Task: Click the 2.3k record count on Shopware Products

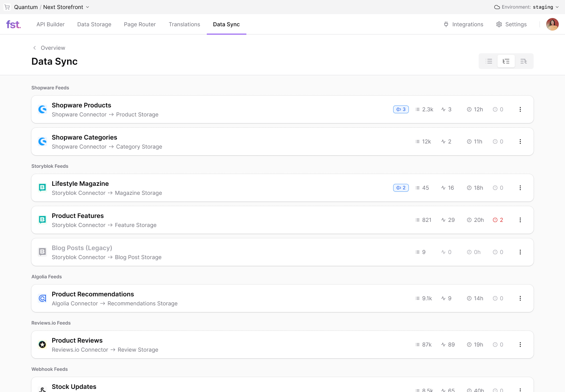Action: 424,109
